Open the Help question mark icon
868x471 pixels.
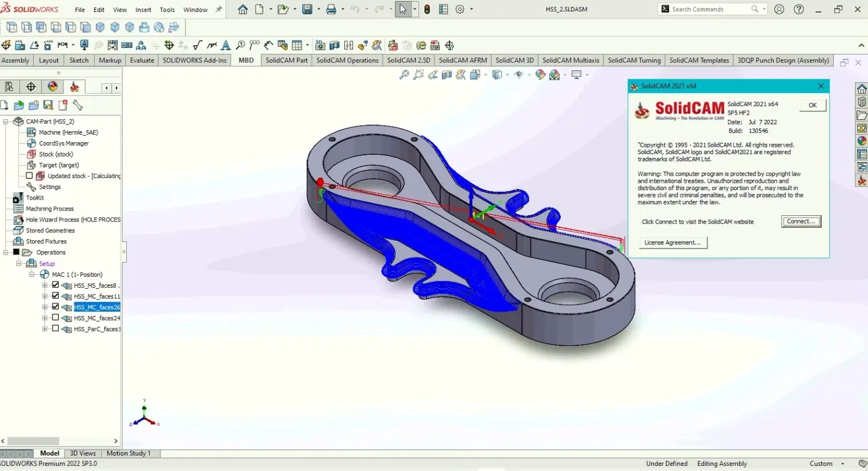click(799, 9)
